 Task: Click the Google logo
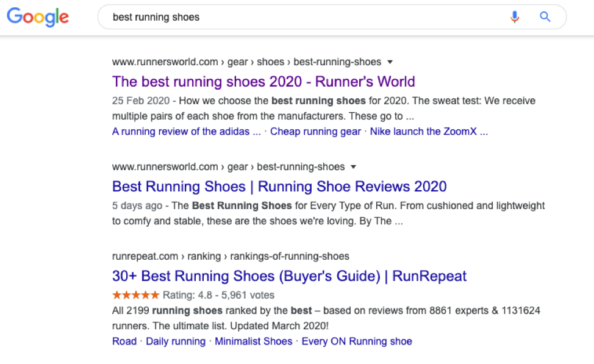(x=38, y=17)
